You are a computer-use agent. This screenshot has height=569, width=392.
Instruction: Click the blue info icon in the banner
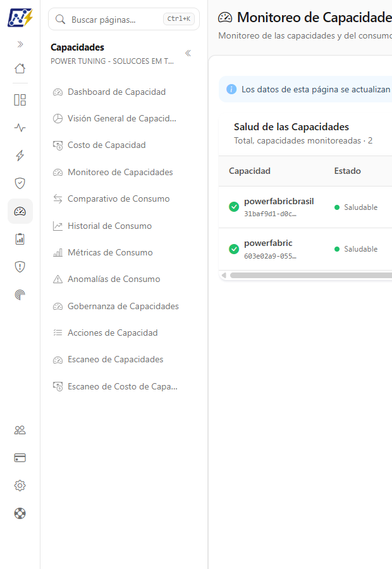coord(231,89)
